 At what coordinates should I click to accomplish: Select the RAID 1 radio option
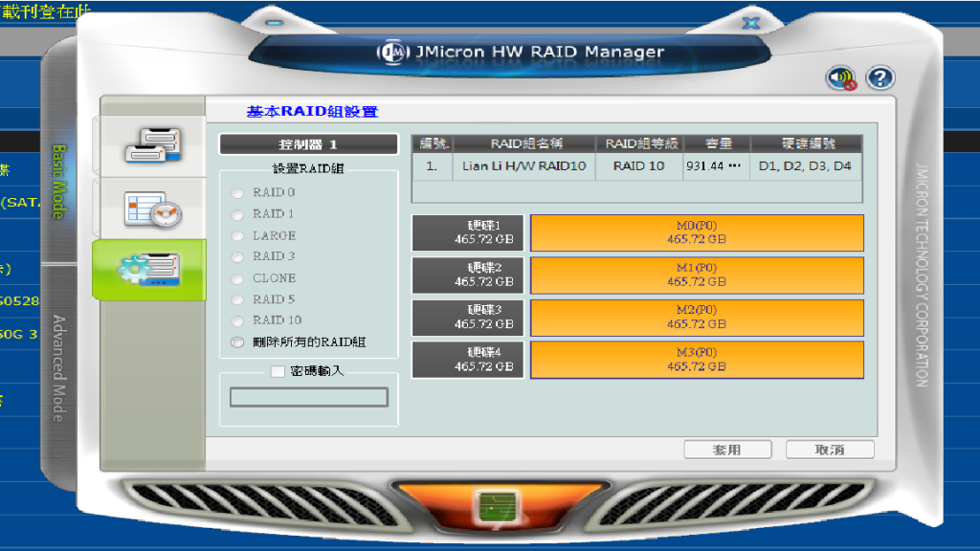[237, 214]
